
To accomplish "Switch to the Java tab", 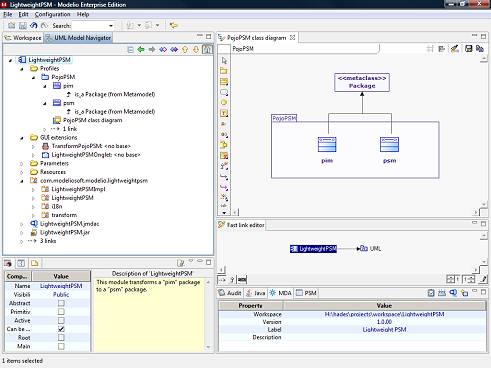I will click(x=255, y=293).
